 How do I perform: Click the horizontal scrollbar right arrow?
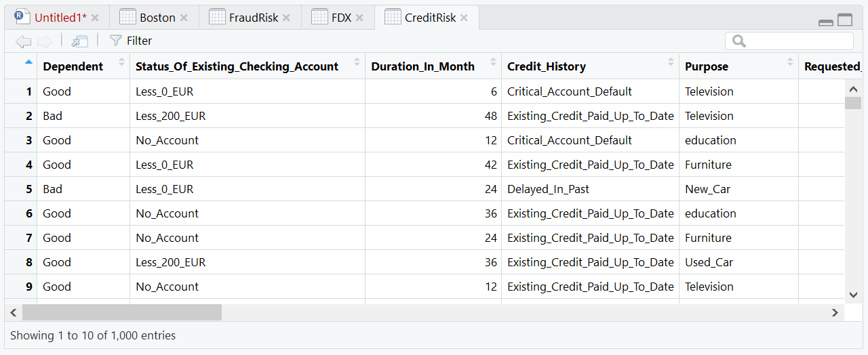coord(835,312)
